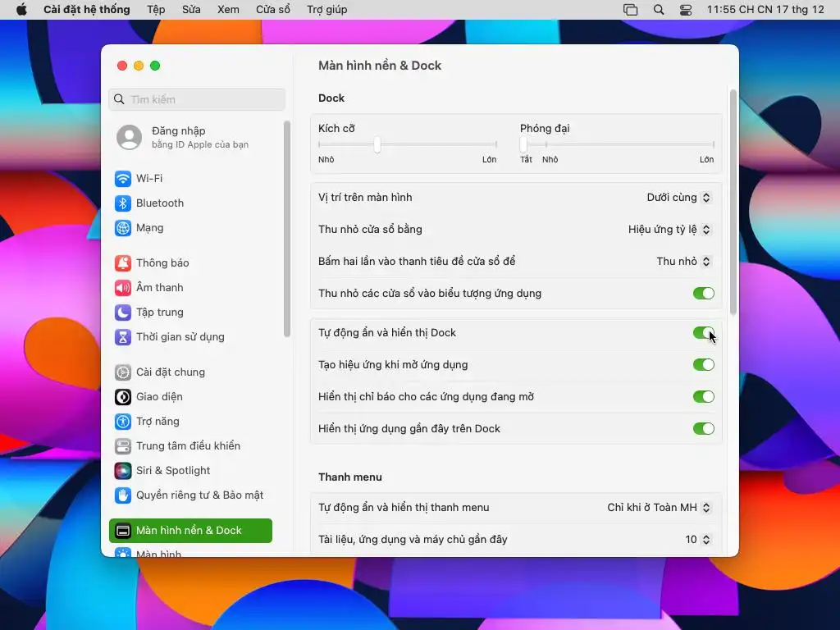840x630 pixels.
Task: Select the Âm thanh speaker icon
Action: tap(123, 288)
